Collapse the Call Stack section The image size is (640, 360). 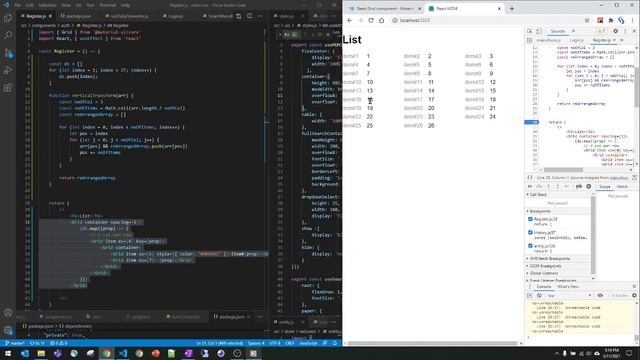point(537,195)
